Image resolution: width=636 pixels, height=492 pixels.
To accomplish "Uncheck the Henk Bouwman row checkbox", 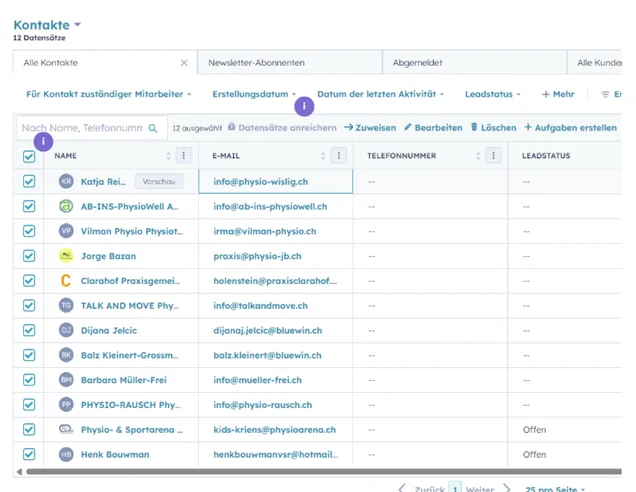I will [29, 454].
